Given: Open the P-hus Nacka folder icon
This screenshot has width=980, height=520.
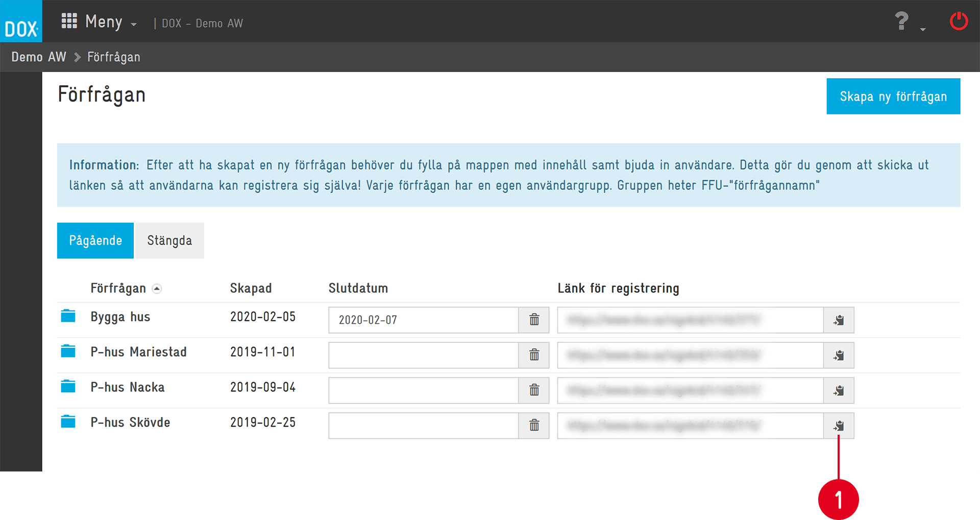Looking at the screenshot, I should pos(68,387).
